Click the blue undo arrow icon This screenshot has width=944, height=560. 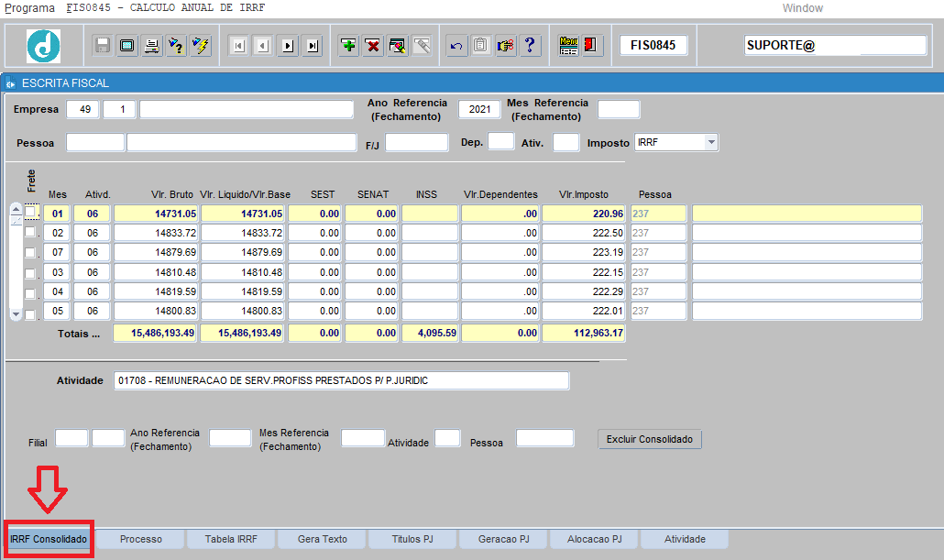(x=456, y=45)
